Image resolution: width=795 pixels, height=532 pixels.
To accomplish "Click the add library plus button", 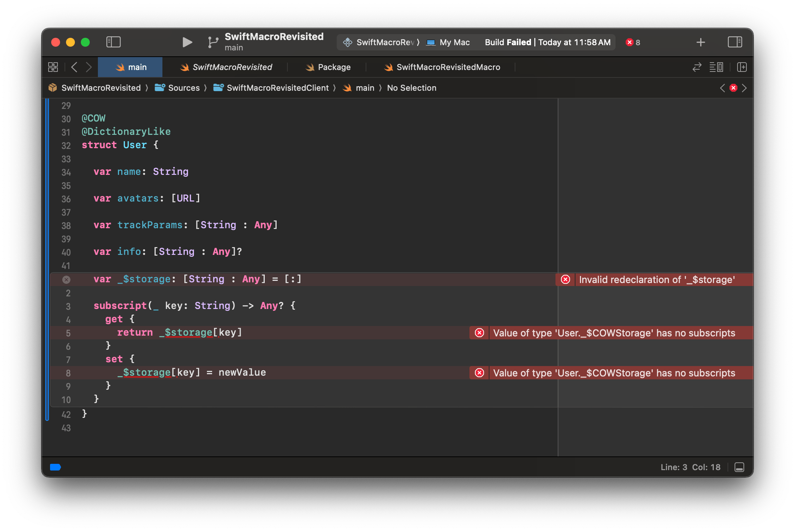I will (700, 42).
